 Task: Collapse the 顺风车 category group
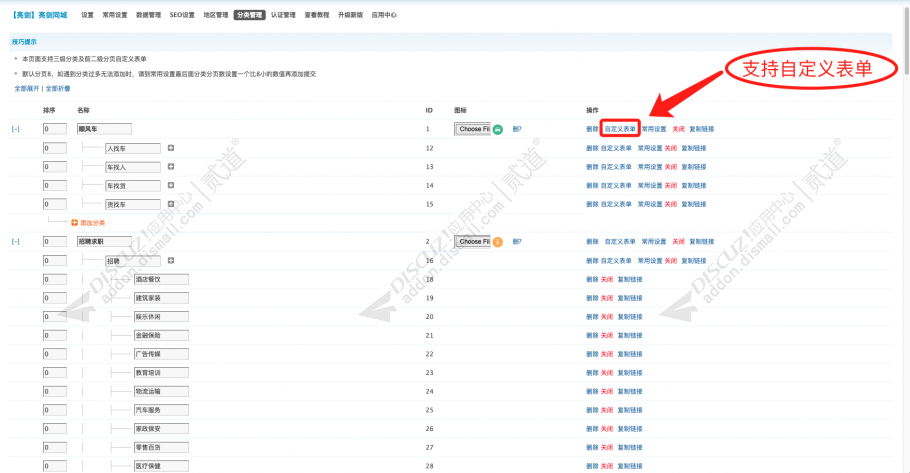(x=16, y=129)
